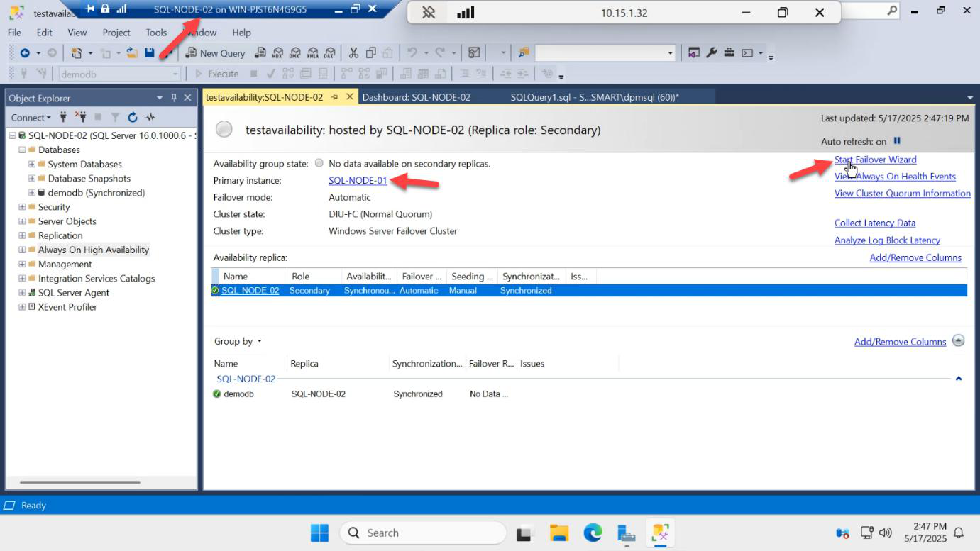This screenshot has width=980, height=551.
Task: Refresh the Object Explorer tree
Action: click(x=133, y=117)
